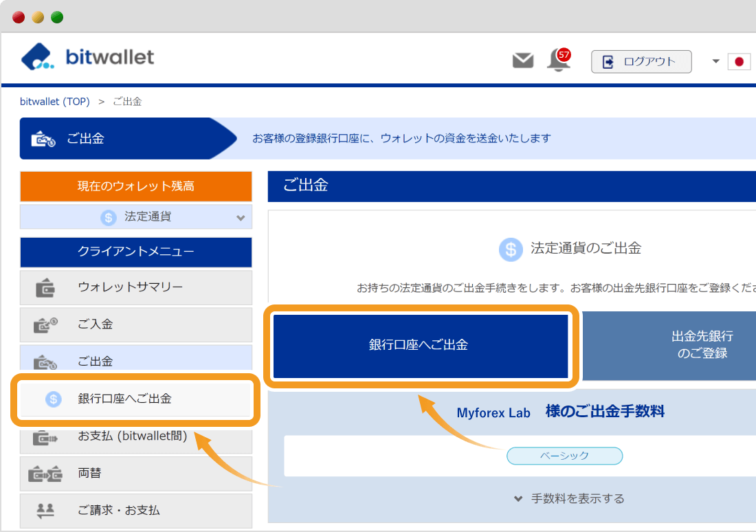The image size is (756, 532).
Task: Click the payment icon for お支払
Action: pyautogui.click(x=45, y=438)
